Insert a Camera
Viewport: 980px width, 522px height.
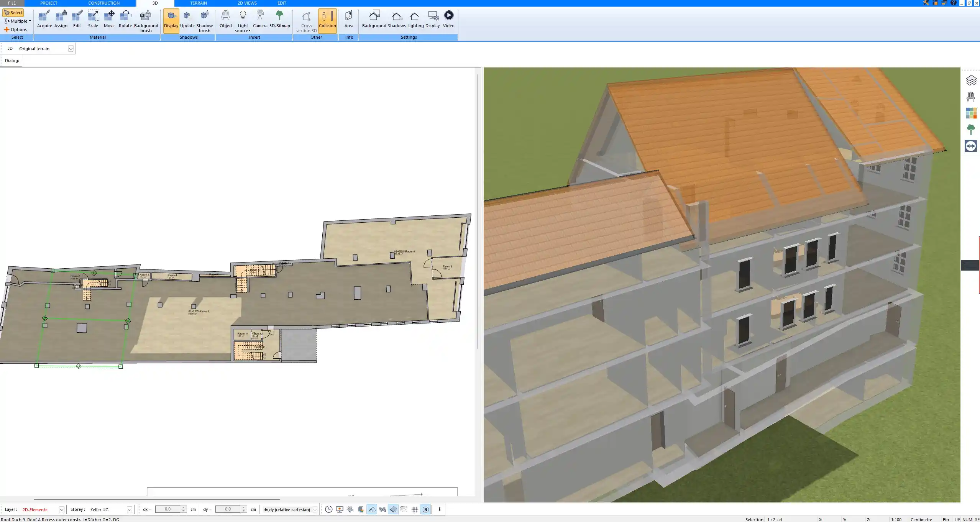pyautogui.click(x=260, y=19)
